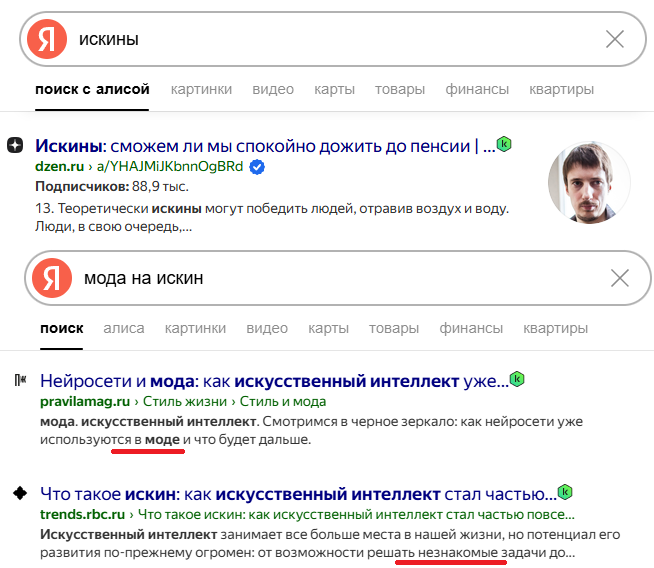This screenshot has width=654, height=568.
Task: Select the 'поиск' tab in lower search
Action: pyautogui.click(x=62, y=328)
